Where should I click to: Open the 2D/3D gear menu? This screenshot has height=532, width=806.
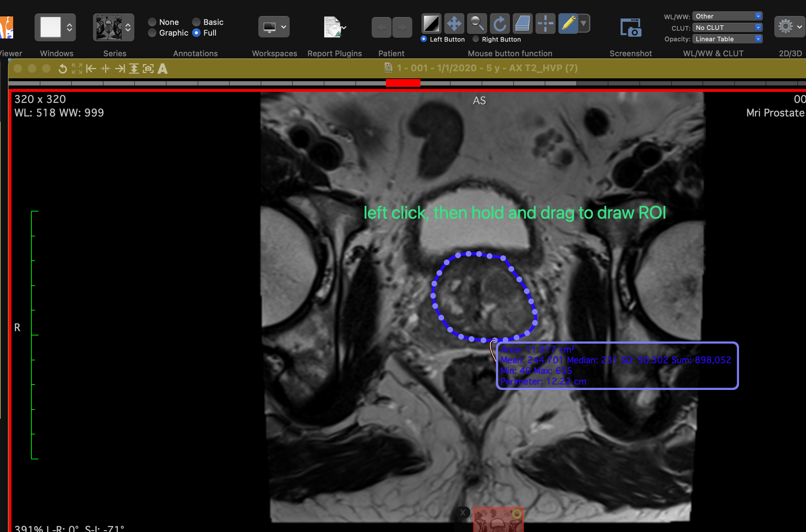point(790,27)
